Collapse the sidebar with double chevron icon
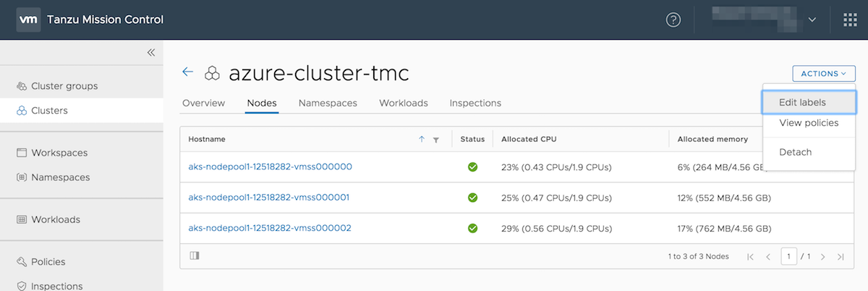 pyautogui.click(x=150, y=52)
